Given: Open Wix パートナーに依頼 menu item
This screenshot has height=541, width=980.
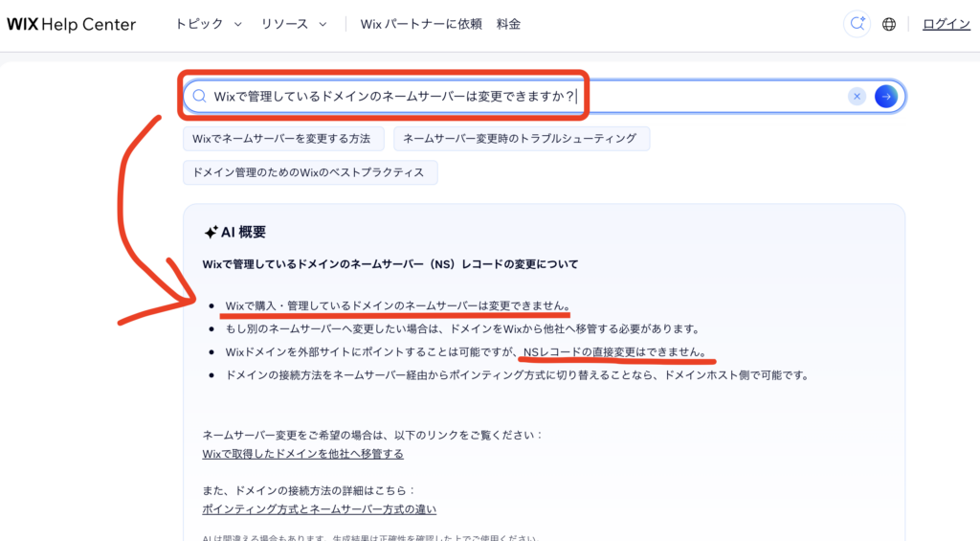Looking at the screenshot, I should click(421, 24).
